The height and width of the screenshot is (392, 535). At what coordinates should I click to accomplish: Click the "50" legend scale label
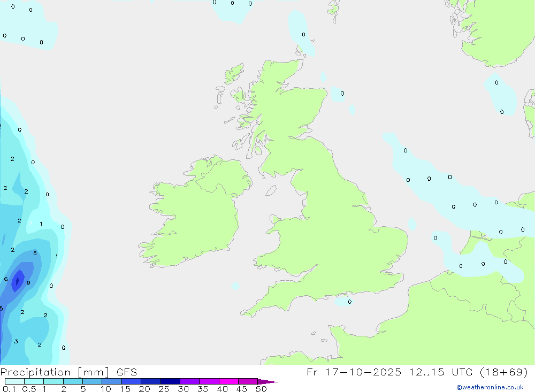(x=261, y=389)
